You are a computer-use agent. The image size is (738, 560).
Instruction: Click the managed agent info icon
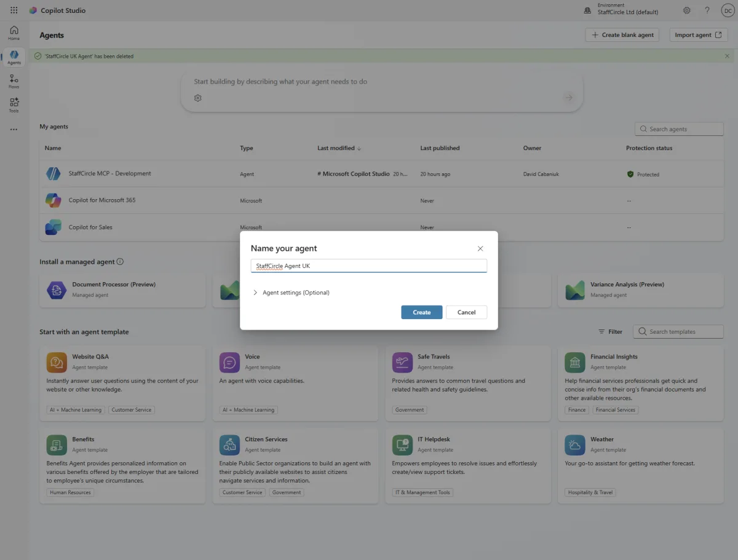(120, 261)
